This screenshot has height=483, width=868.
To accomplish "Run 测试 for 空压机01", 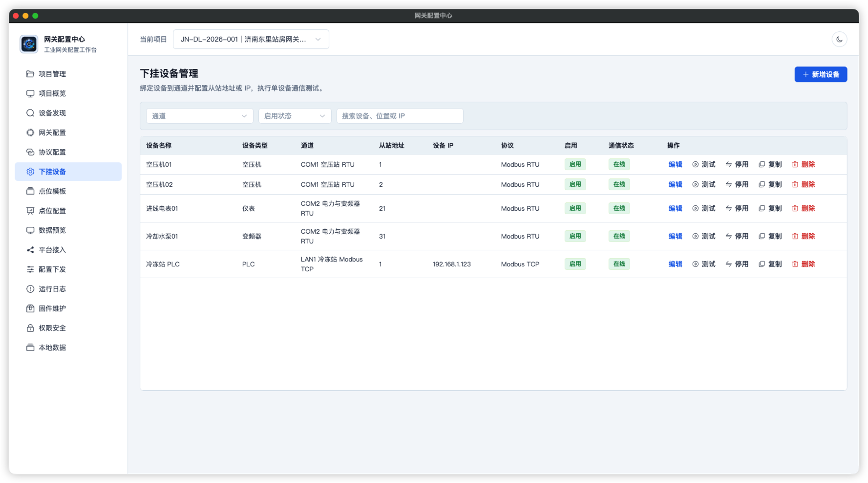I will click(x=703, y=164).
